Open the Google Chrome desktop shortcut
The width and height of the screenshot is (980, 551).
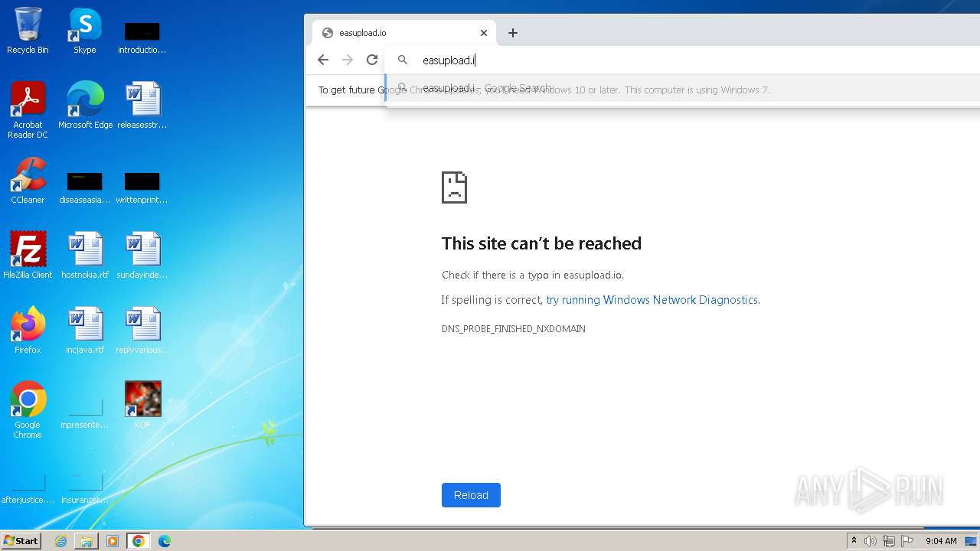pos(28,409)
